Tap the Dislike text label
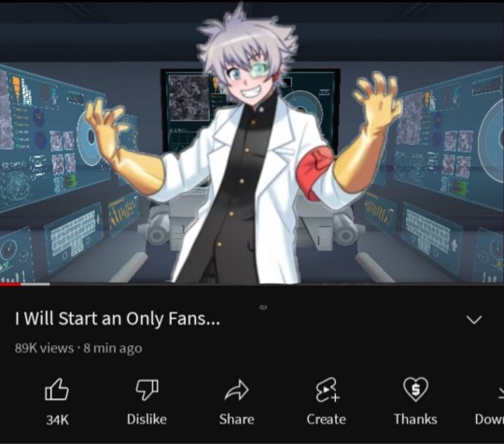Screen dimensions: 504x444 147,419
